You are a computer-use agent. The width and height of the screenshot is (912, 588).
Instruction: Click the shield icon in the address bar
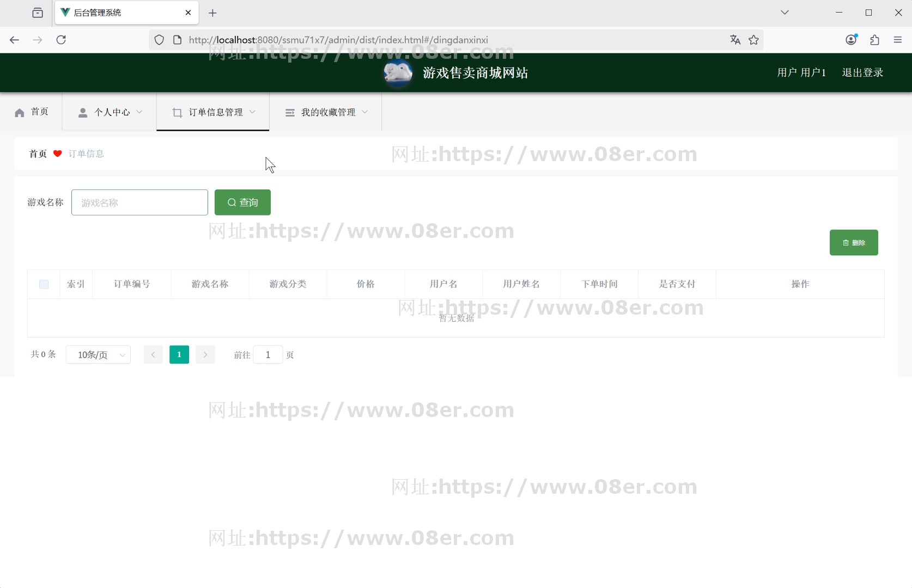tap(159, 40)
